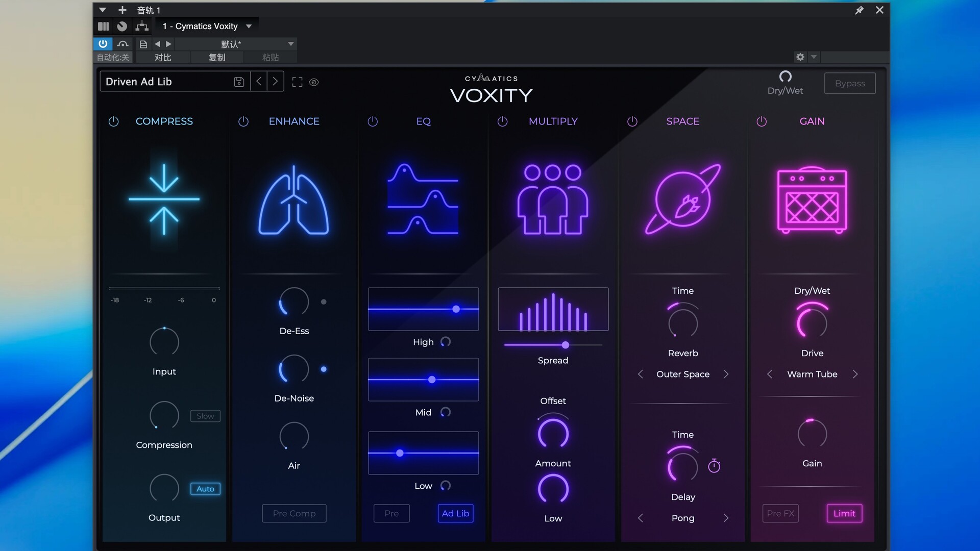Click the Low EQ band handle
980x551 pixels.
tap(400, 453)
